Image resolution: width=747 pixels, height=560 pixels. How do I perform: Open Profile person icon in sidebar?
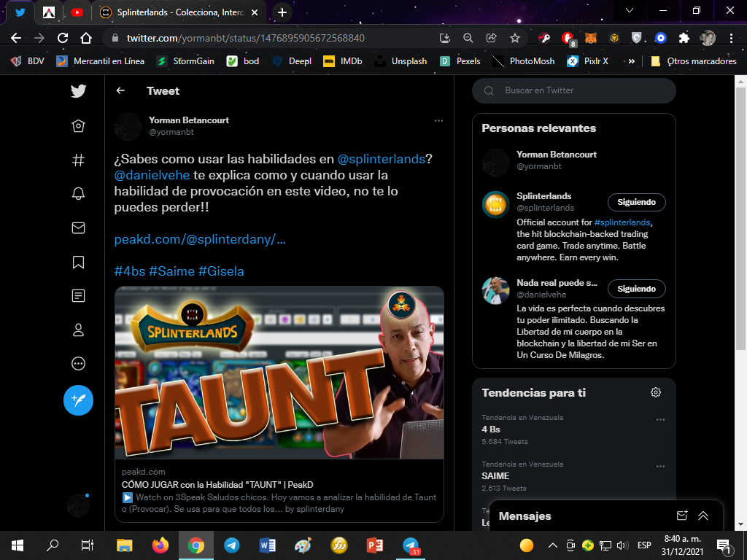coord(78,330)
